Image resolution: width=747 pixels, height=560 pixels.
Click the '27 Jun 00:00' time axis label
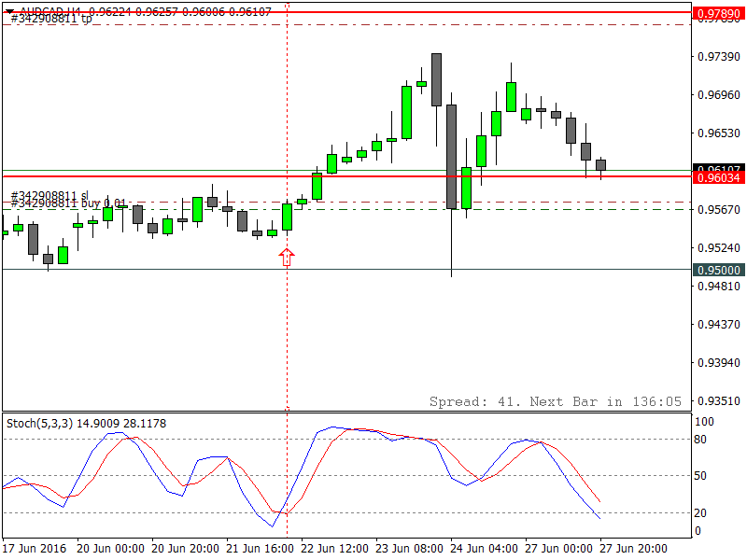pyautogui.click(x=558, y=549)
